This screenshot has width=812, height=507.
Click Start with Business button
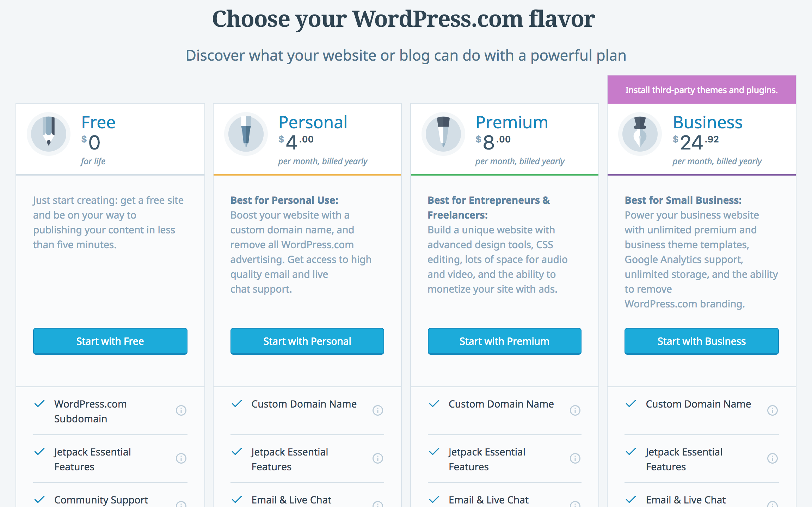click(x=701, y=341)
